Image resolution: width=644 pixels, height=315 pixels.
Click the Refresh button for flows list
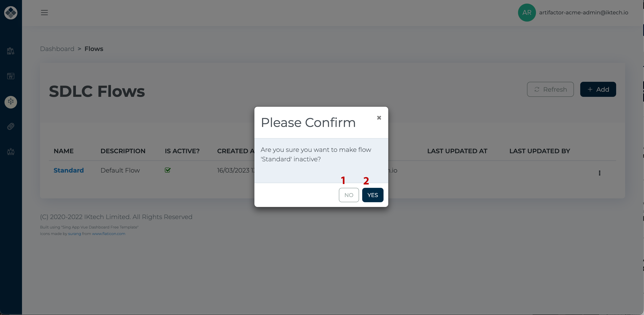tap(550, 89)
